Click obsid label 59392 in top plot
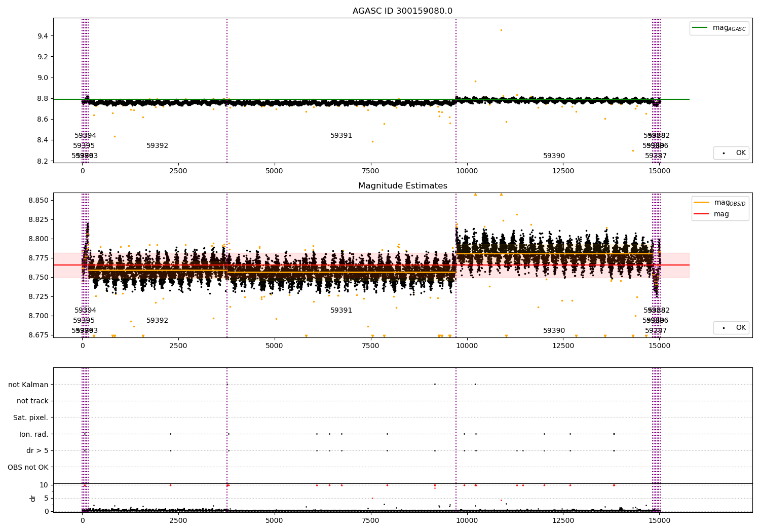Screen dimensions: 760x532 point(157,146)
